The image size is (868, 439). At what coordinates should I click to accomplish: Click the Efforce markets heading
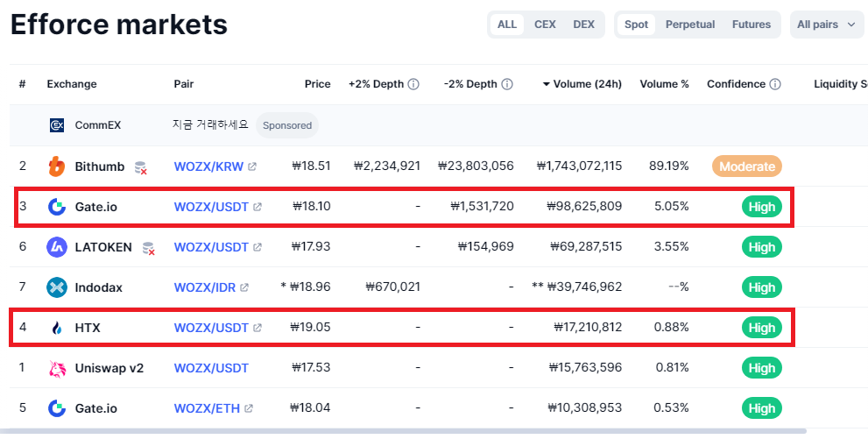(119, 25)
